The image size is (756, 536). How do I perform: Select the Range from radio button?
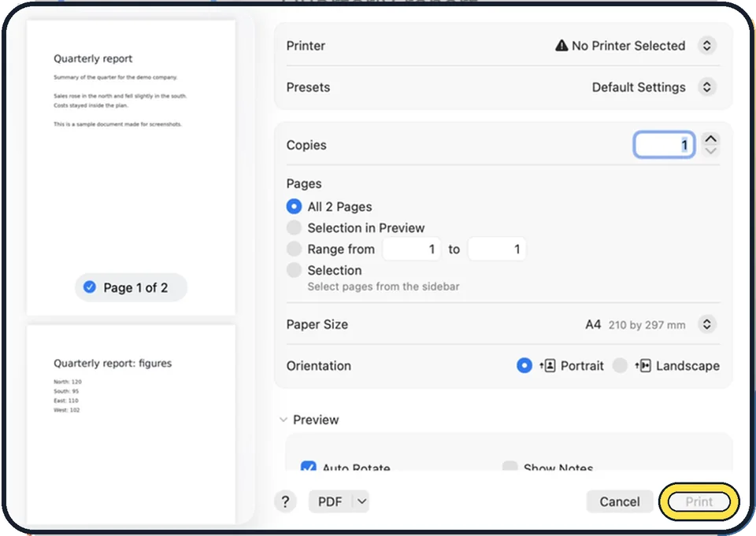(x=294, y=249)
